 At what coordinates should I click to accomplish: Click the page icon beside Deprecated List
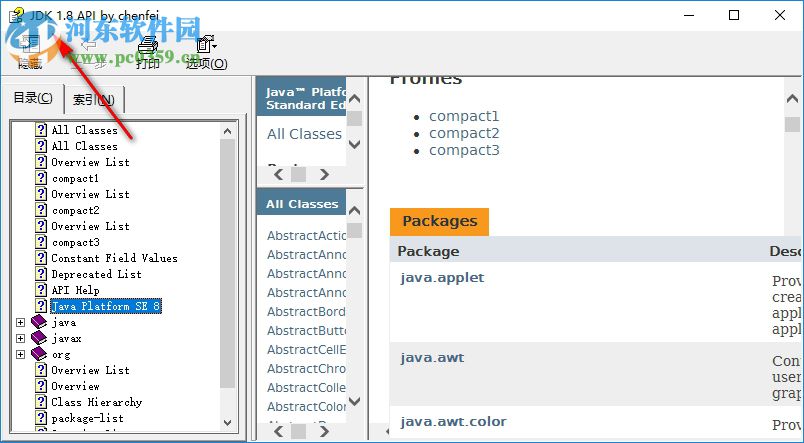(41, 274)
